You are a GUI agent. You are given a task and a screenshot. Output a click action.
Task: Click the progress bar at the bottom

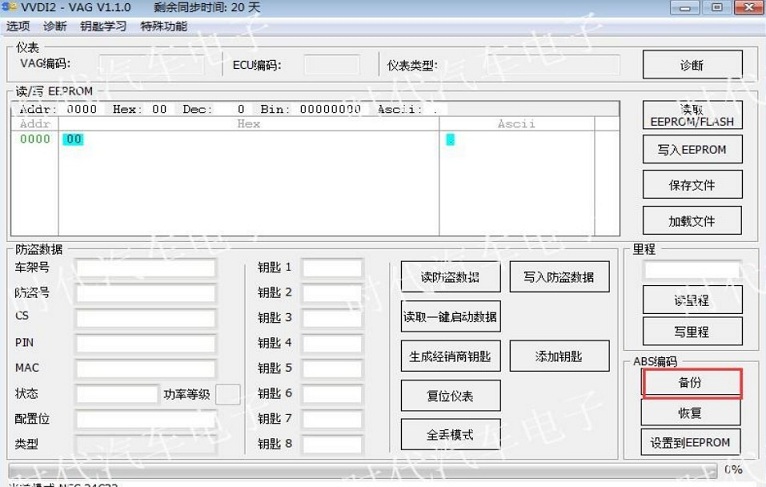[360, 470]
